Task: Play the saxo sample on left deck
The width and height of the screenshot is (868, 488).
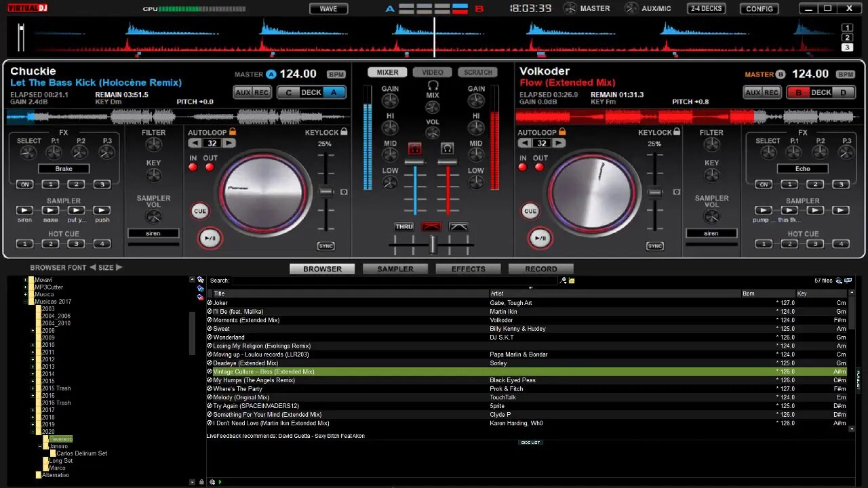Action: [x=50, y=211]
